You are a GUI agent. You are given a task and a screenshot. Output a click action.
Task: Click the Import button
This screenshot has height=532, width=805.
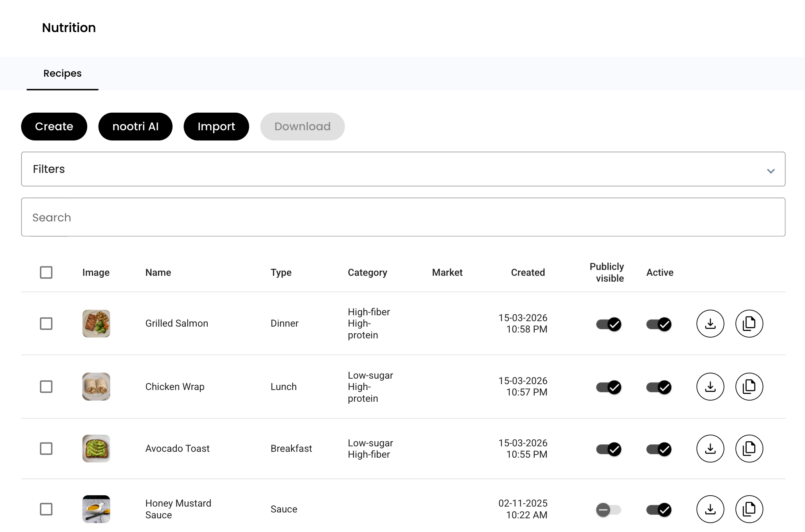(x=216, y=126)
